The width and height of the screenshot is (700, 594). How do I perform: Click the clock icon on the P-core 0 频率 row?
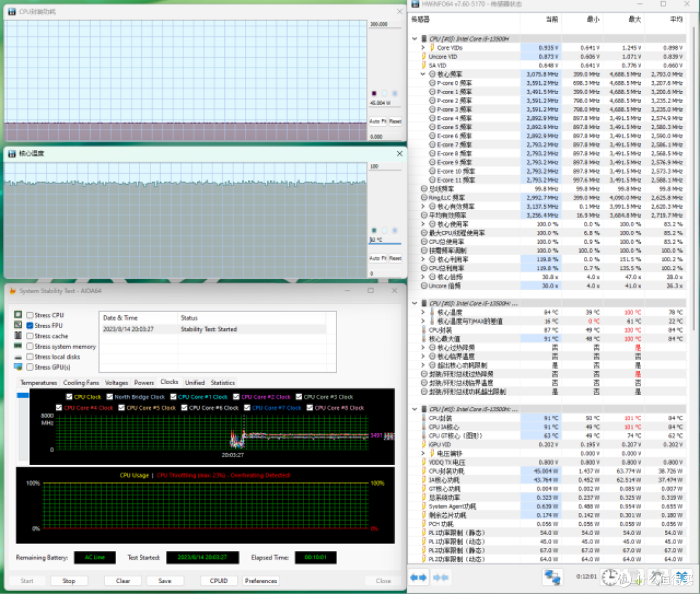(x=432, y=83)
